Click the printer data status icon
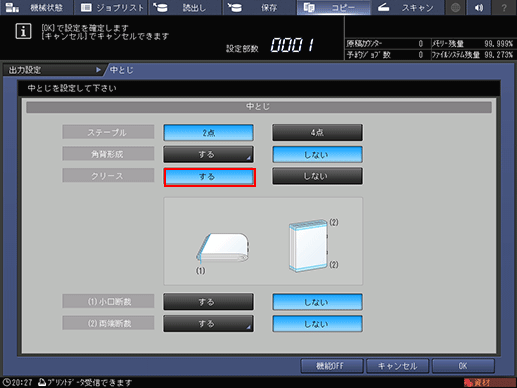This screenshot has height=388, width=517. pos(42,382)
